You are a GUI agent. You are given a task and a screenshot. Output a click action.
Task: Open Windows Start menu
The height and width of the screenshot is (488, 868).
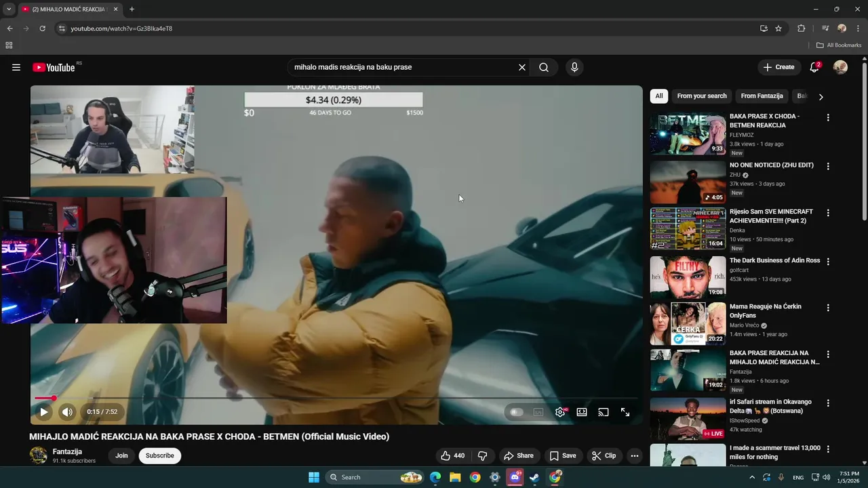pyautogui.click(x=314, y=477)
